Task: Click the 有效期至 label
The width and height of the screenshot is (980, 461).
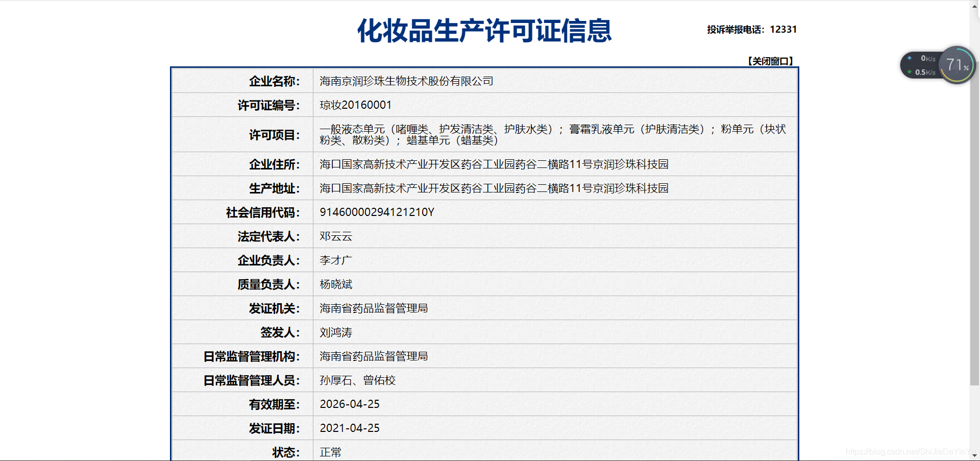Action: (274, 404)
